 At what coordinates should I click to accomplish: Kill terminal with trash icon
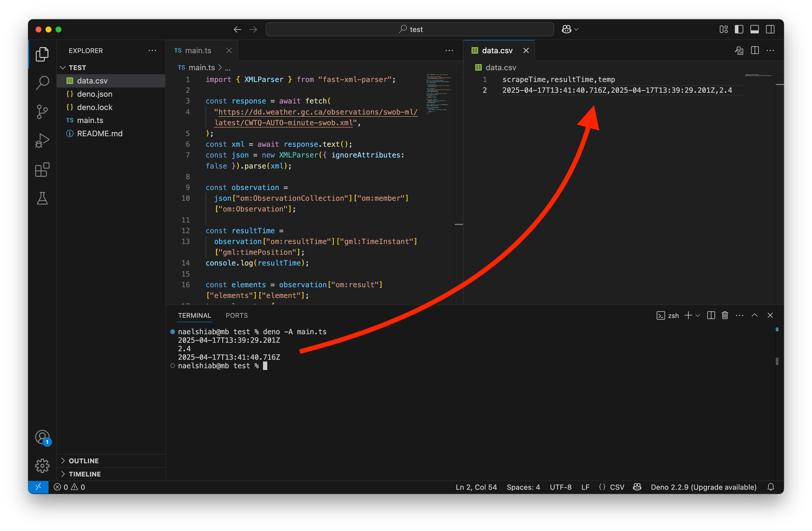point(725,315)
